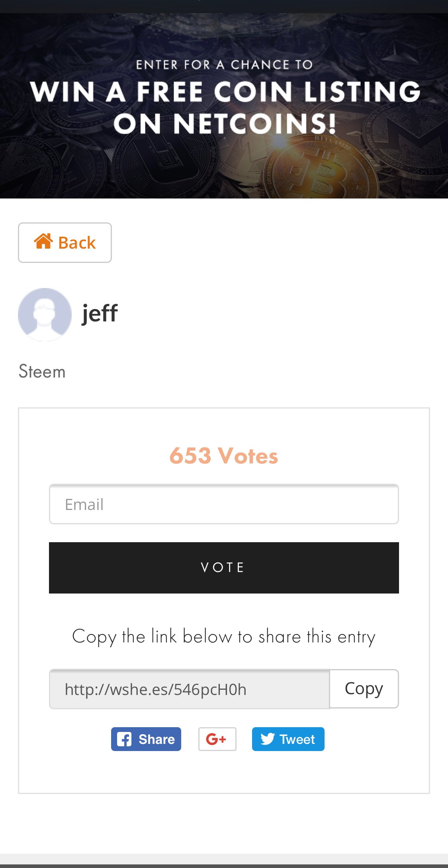The width and height of the screenshot is (448, 868).
Task: Click the 'Steem' entry description text
Action: [42, 372]
